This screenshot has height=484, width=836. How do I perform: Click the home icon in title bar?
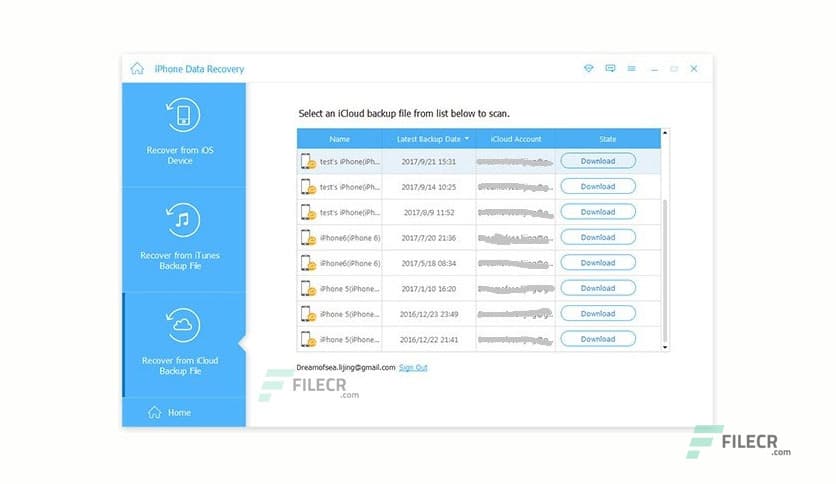coord(137,68)
